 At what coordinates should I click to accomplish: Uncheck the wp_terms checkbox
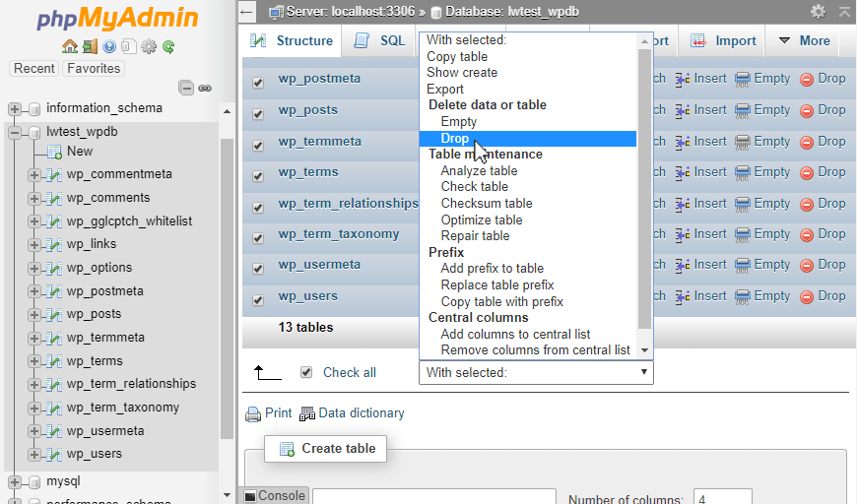[x=258, y=176]
